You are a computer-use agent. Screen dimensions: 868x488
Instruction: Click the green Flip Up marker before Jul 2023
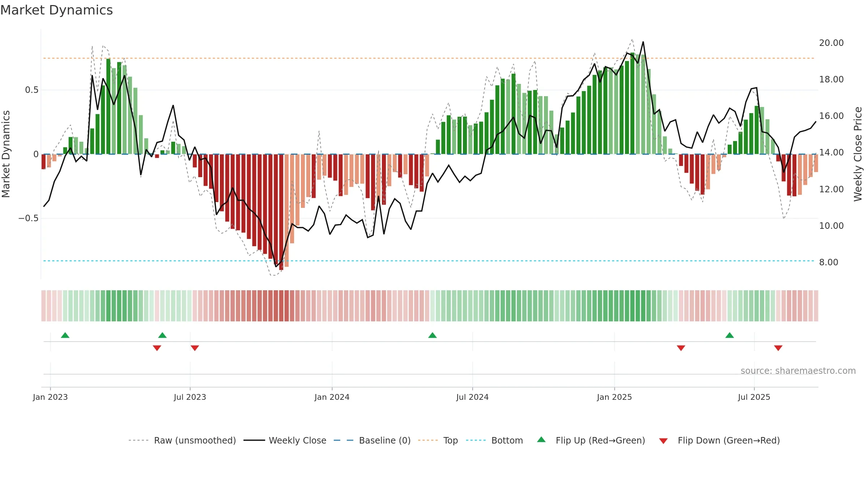[162, 335]
